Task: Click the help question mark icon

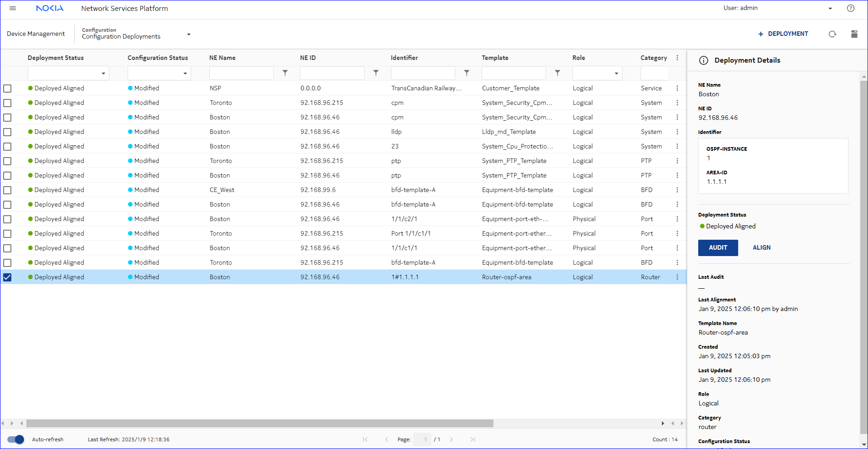Action: [850, 8]
